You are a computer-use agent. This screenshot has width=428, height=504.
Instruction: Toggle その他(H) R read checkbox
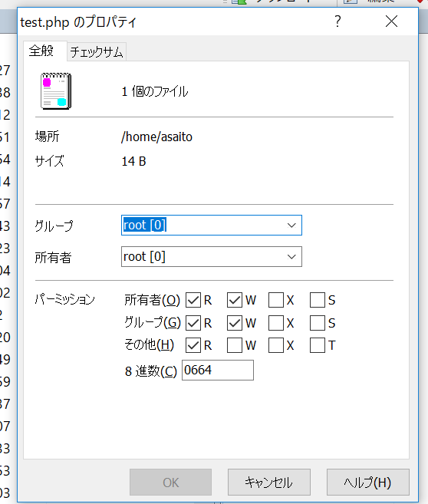pos(193,345)
